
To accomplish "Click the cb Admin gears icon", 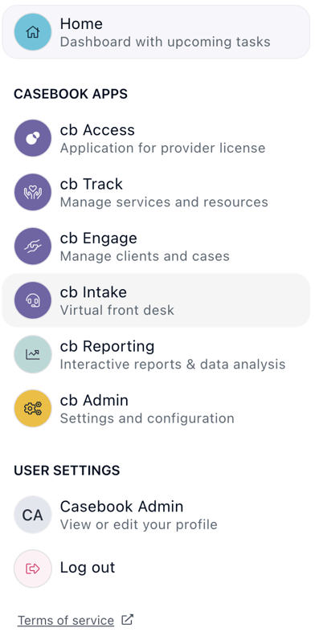I will coord(32,409).
